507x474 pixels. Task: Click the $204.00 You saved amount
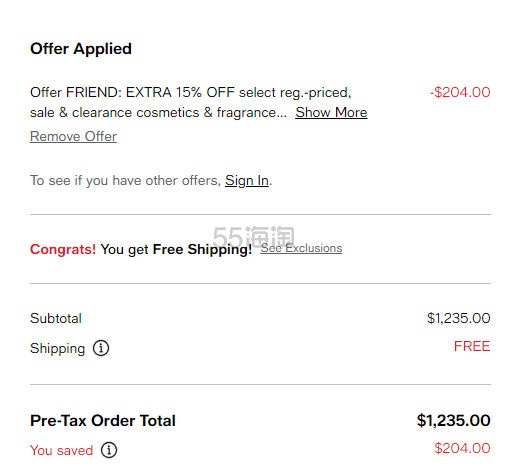pos(462,448)
